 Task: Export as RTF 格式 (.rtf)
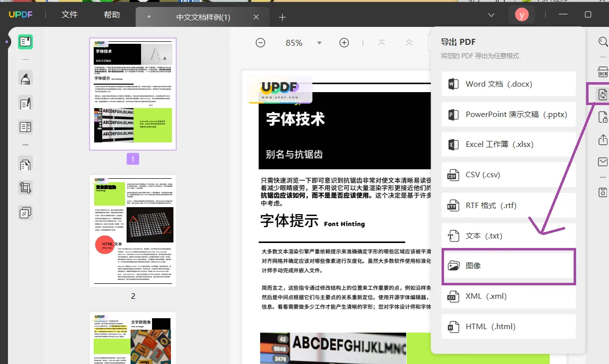pyautogui.click(x=509, y=206)
